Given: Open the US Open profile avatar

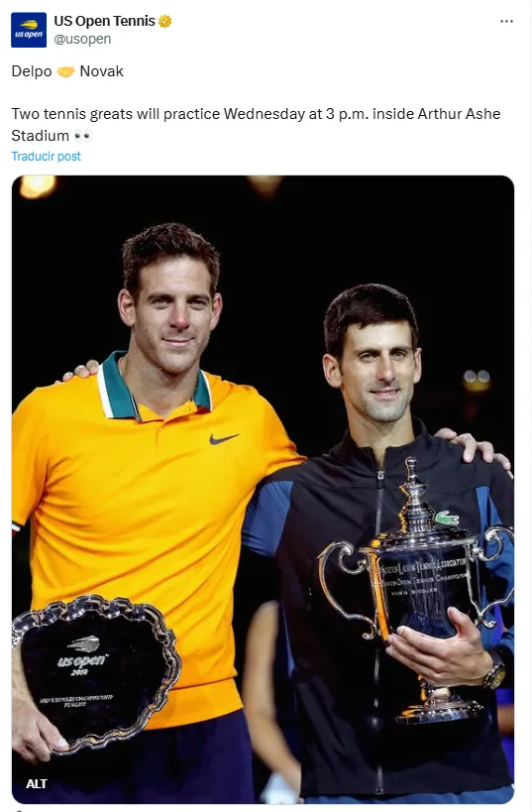Looking at the screenshot, I should [x=29, y=30].
